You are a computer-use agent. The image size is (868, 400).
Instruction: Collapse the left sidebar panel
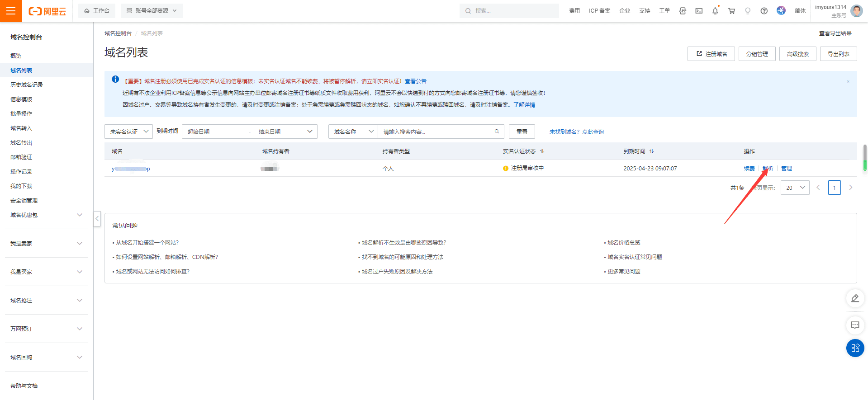click(97, 219)
